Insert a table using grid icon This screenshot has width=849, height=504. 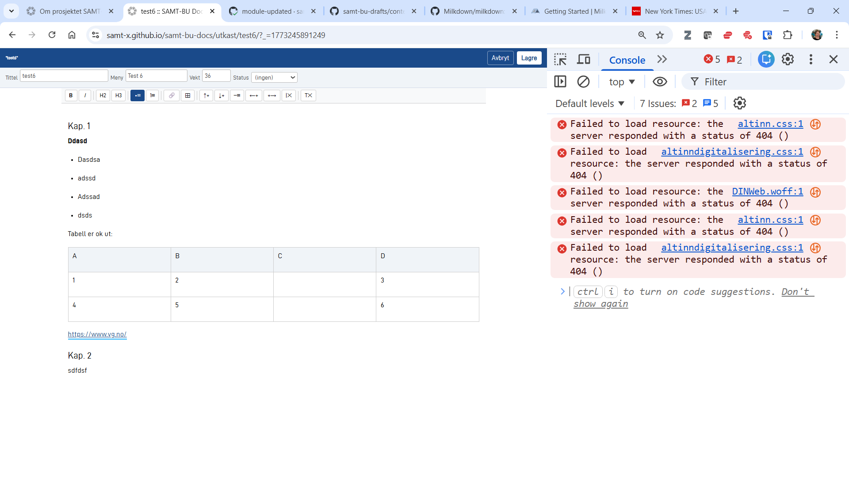(x=187, y=95)
